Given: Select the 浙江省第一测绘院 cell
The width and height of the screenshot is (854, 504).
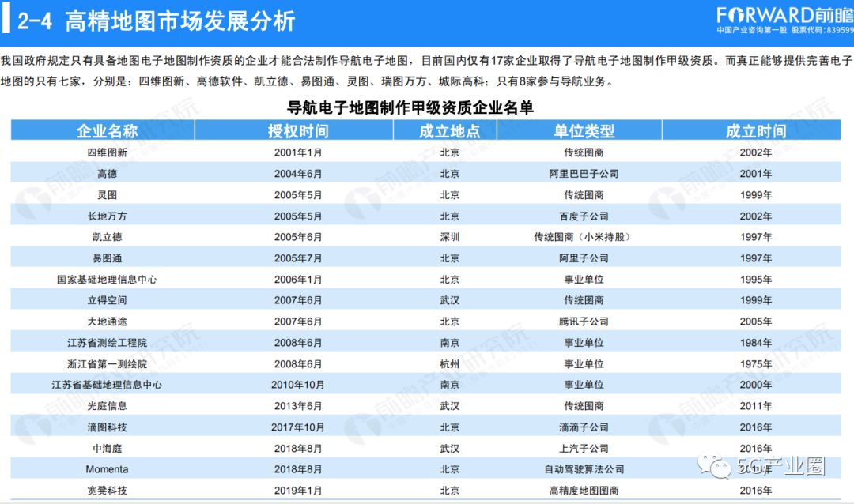Looking at the screenshot, I should 107,363.
